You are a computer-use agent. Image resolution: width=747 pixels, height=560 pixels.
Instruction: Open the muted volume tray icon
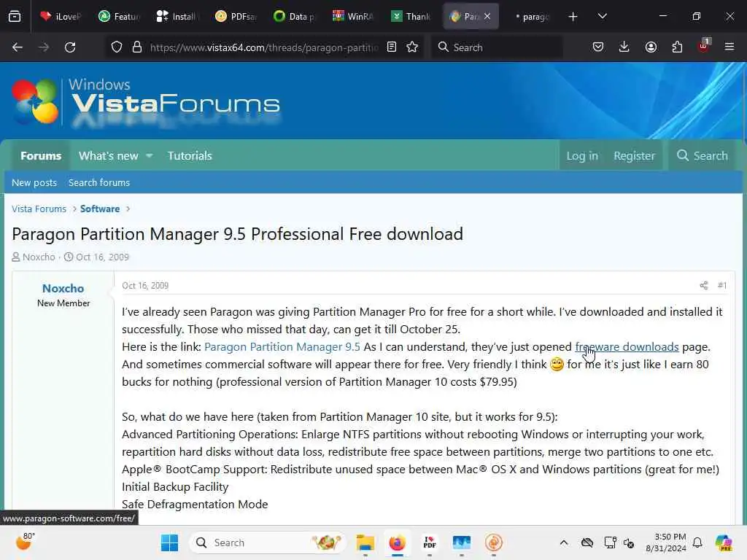[629, 542]
